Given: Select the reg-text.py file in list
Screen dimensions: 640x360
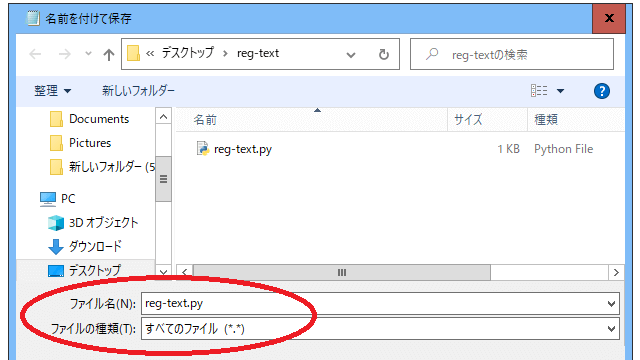Looking at the screenshot, I should pos(243,149).
